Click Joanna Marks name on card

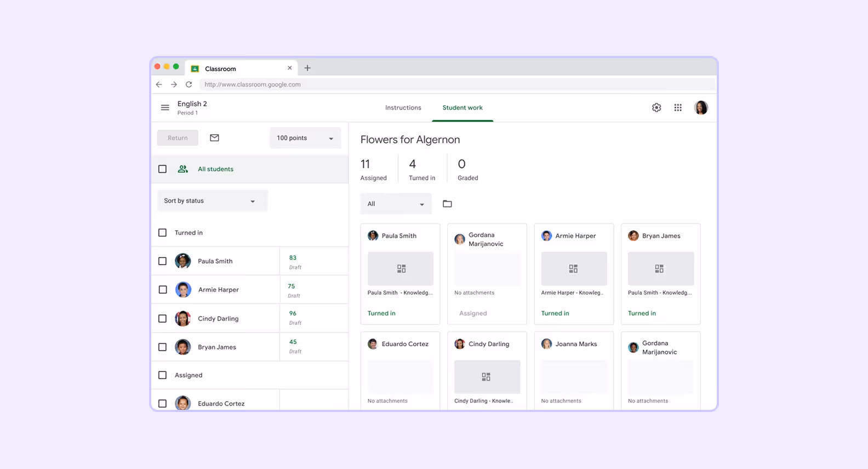pos(576,344)
